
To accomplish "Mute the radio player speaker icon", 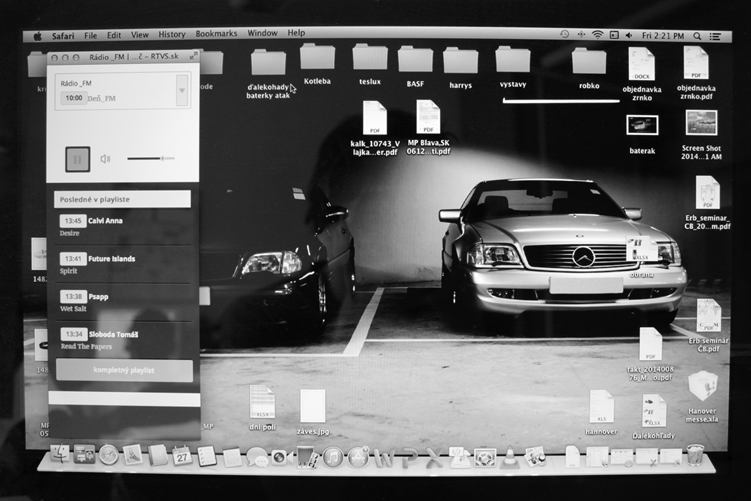I will tap(105, 159).
